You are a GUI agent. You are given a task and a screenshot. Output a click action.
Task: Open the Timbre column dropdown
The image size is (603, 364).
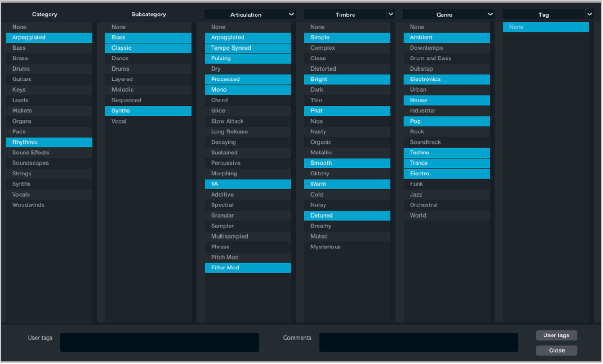pyautogui.click(x=390, y=14)
